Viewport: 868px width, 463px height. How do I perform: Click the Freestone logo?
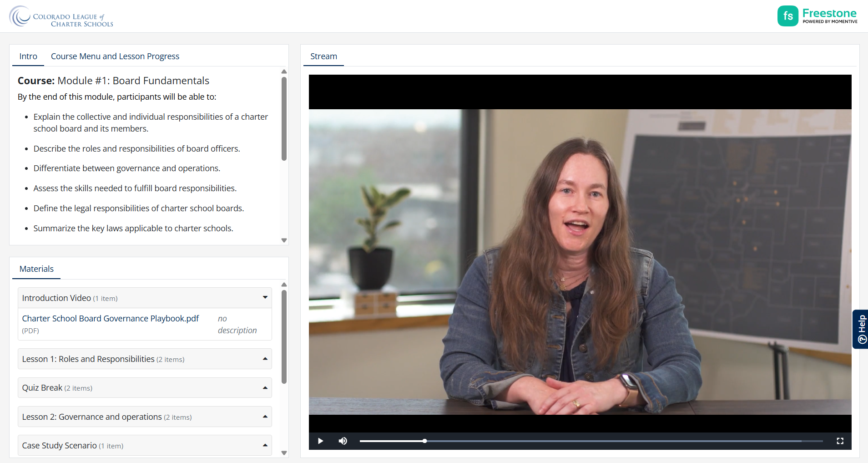pos(818,16)
